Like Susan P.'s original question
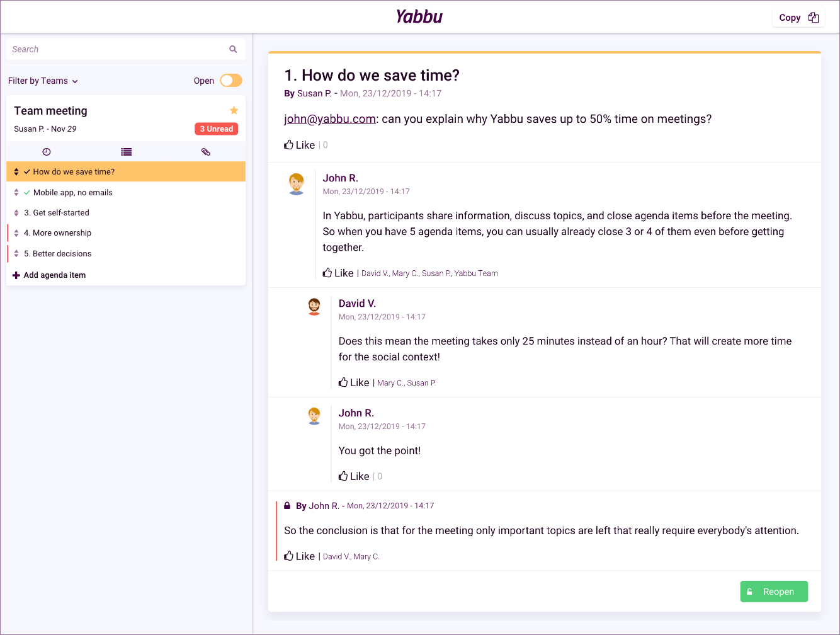Viewport: 840px width, 635px height. point(299,145)
